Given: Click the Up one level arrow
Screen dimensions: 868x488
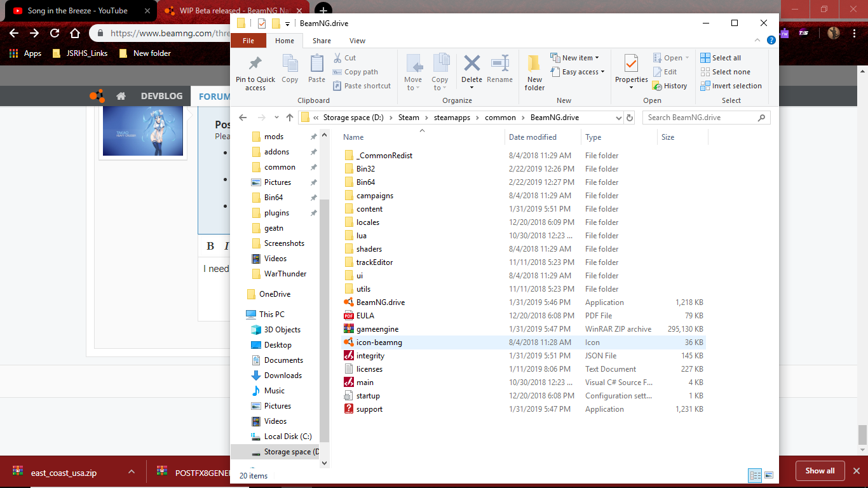Looking at the screenshot, I should [x=290, y=118].
